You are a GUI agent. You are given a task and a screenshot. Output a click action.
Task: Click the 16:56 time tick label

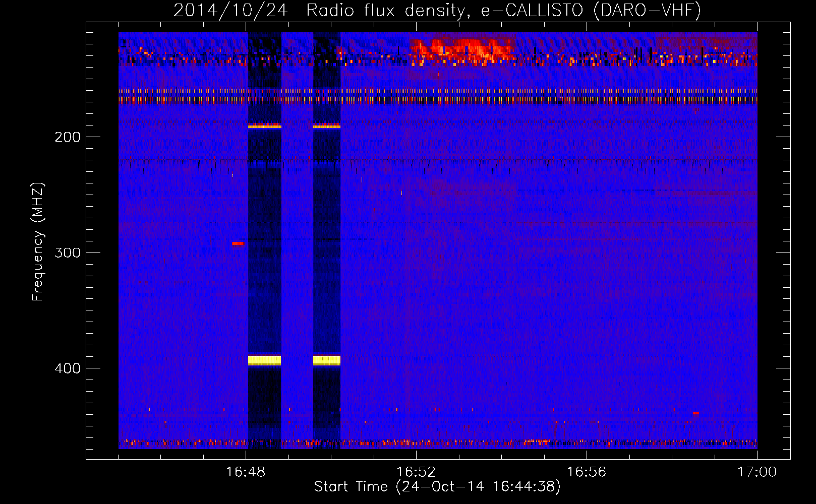coord(587,472)
